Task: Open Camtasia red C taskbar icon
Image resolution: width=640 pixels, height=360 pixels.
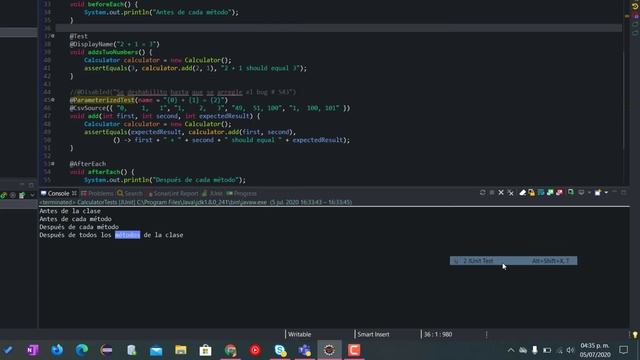Action: pos(354,350)
